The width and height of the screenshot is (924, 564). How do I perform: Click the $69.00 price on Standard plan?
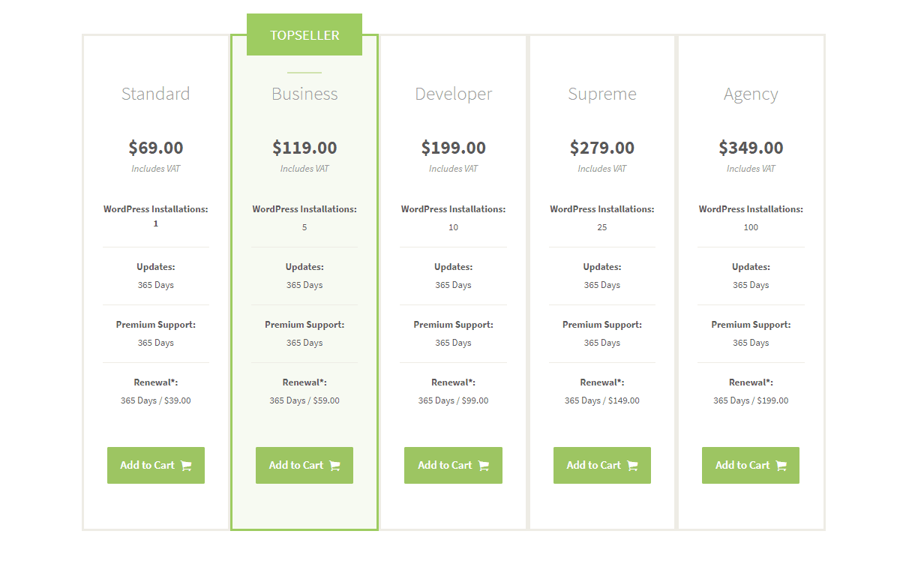155,148
